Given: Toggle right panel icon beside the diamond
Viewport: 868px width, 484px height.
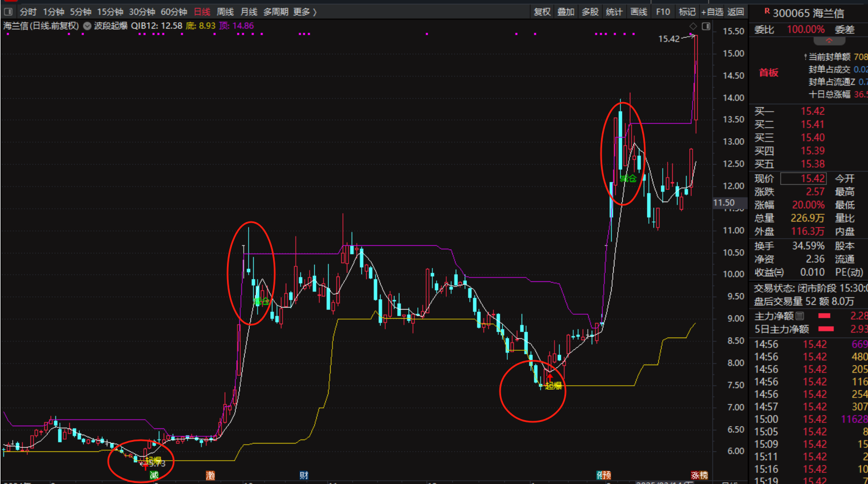Looking at the screenshot, I should (706, 26).
